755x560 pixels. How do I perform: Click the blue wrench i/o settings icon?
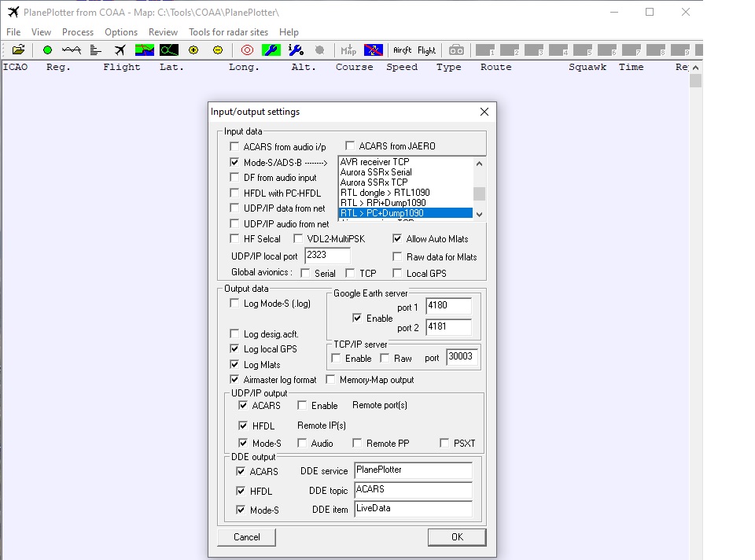pyautogui.click(x=296, y=50)
